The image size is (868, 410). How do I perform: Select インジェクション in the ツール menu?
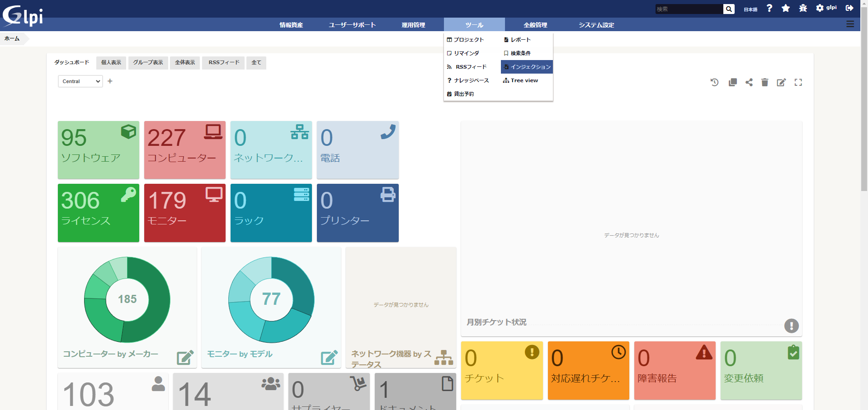tap(527, 67)
